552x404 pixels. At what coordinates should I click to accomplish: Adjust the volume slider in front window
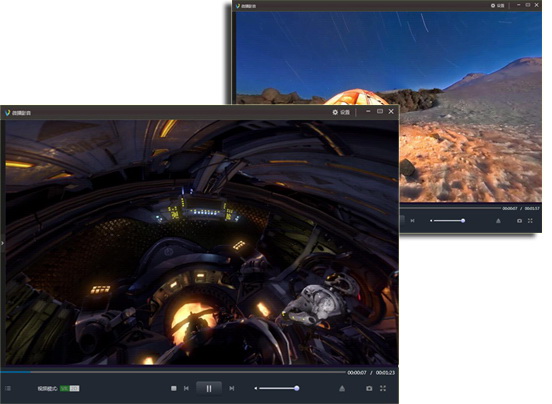coord(279,388)
